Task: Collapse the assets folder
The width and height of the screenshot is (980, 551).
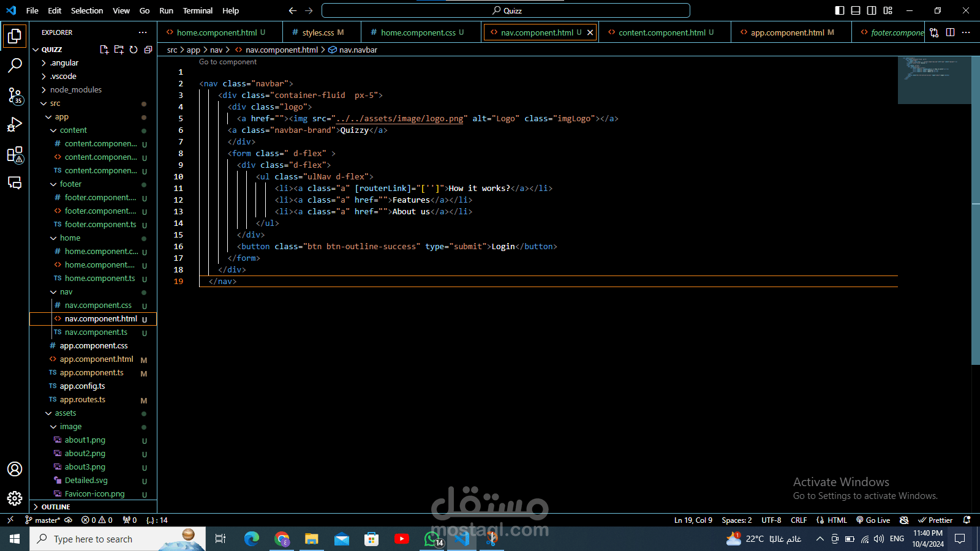Action: (93, 413)
